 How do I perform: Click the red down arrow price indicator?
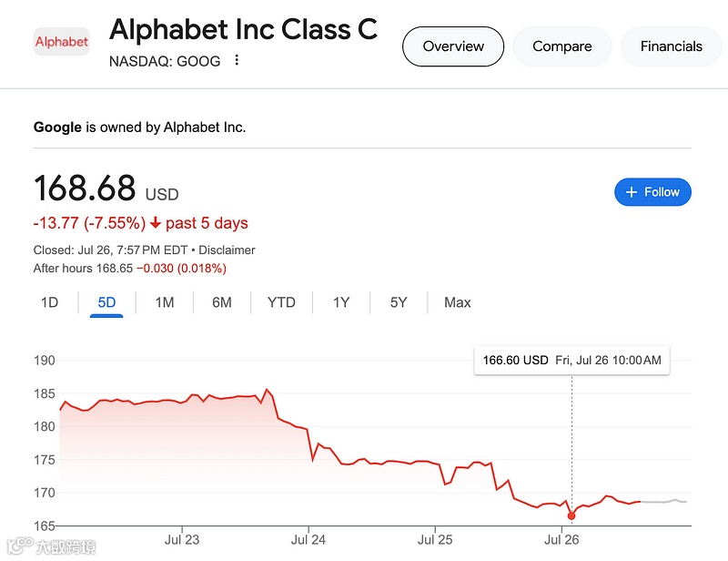157,223
